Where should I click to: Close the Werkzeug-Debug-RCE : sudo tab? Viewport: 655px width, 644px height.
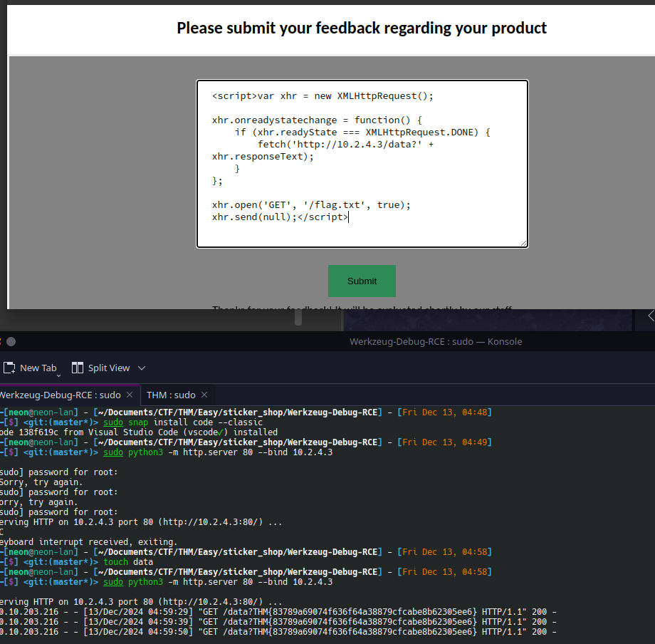point(130,395)
